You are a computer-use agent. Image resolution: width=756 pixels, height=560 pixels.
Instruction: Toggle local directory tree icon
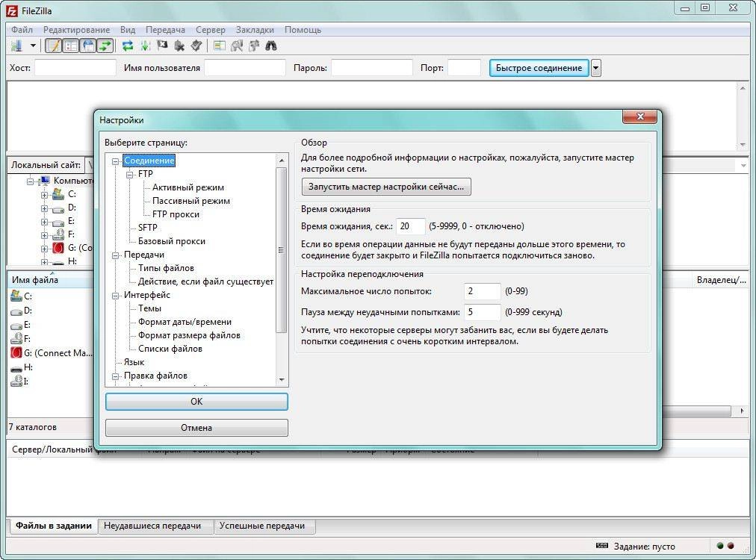pyautogui.click(x=71, y=46)
